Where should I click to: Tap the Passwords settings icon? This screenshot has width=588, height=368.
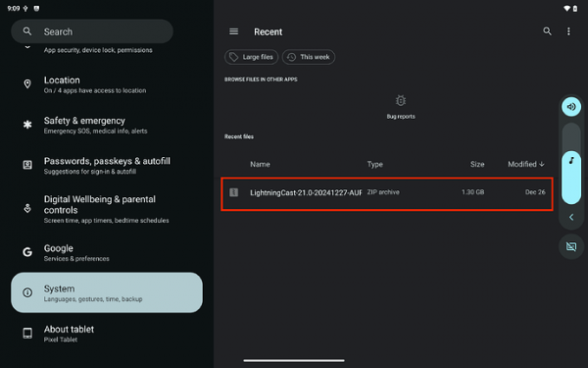pyautogui.click(x=27, y=165)
